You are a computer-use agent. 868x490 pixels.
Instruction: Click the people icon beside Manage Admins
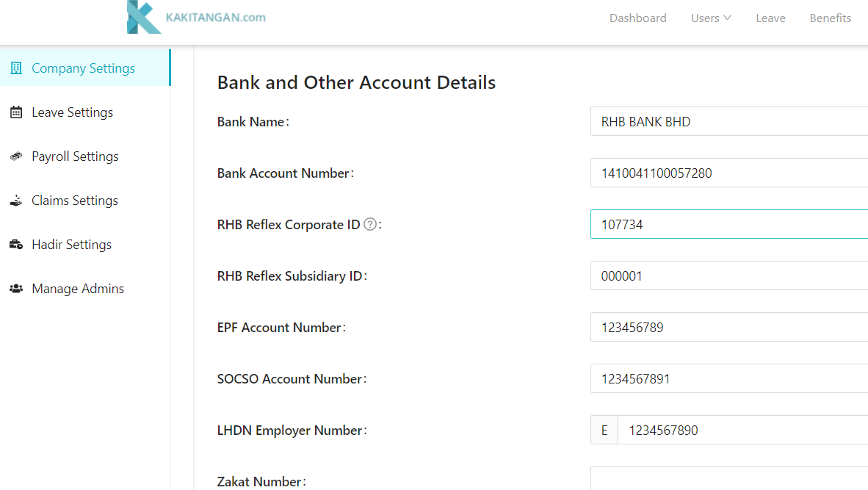(15, 288)
